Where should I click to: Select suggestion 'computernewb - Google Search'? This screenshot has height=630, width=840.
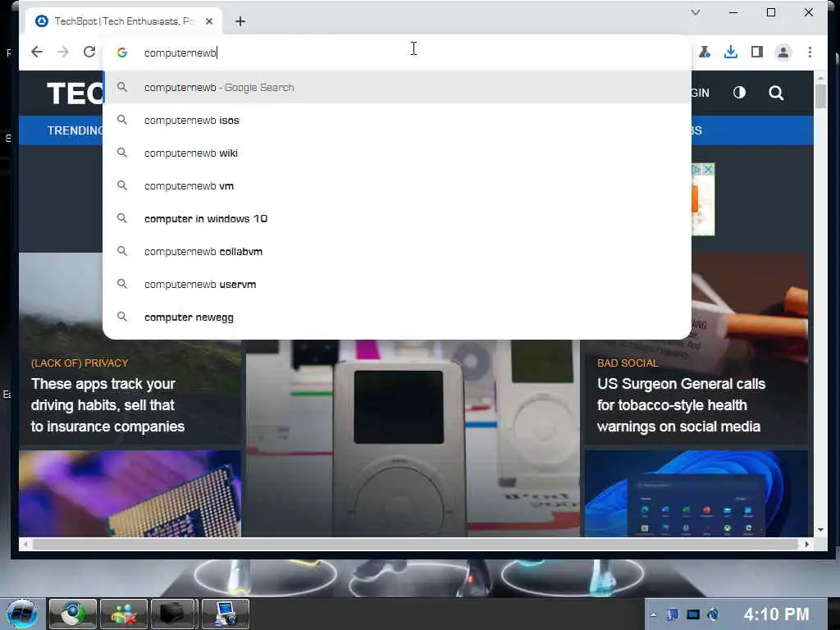pos(397,87)
